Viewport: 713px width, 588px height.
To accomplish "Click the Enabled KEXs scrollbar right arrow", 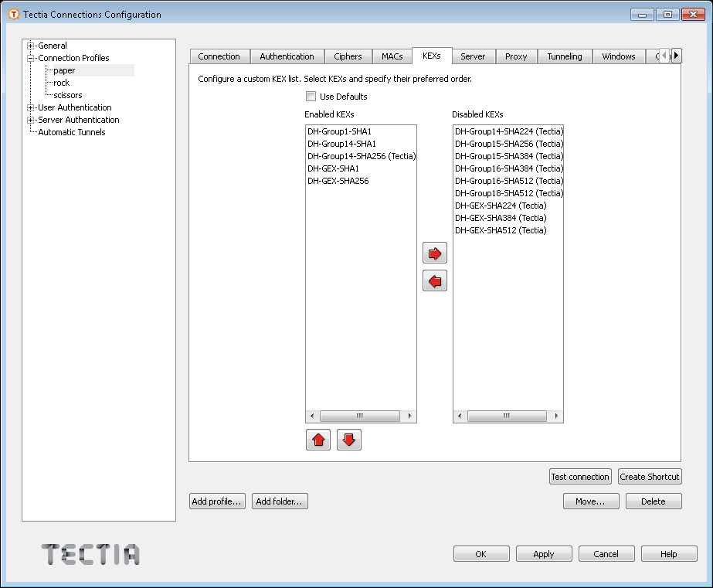I will click(x=410, y=416).
